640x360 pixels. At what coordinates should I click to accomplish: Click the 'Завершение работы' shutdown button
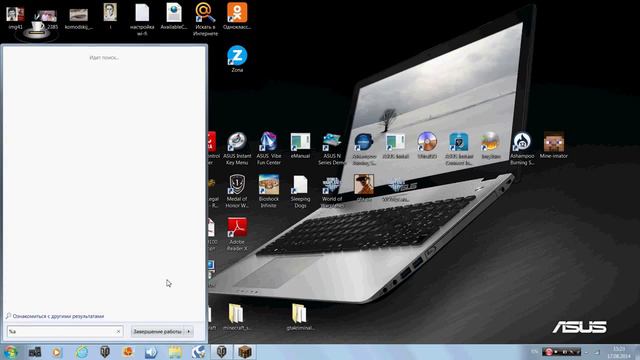158,331
